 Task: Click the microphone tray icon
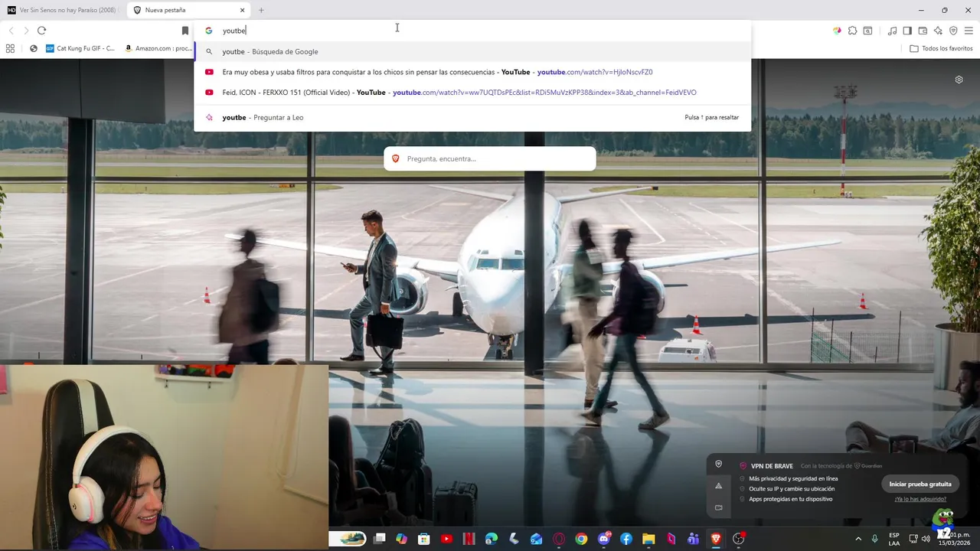click(875, 539)
